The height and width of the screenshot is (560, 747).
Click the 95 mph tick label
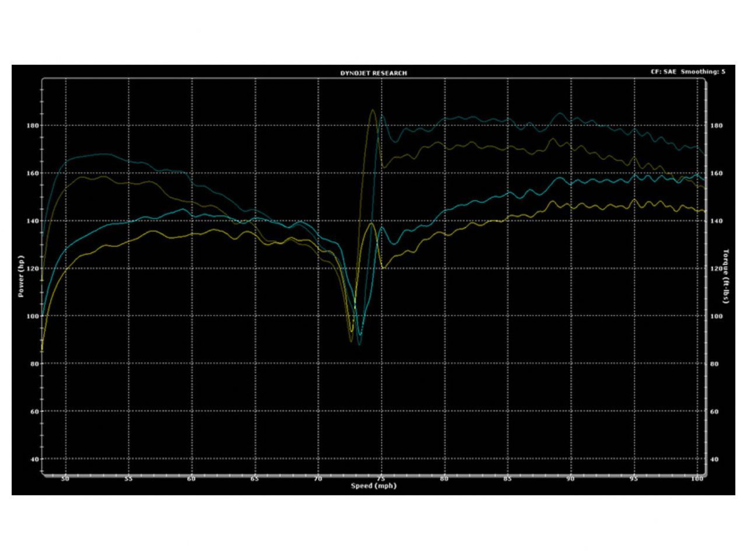click(634, 479)
